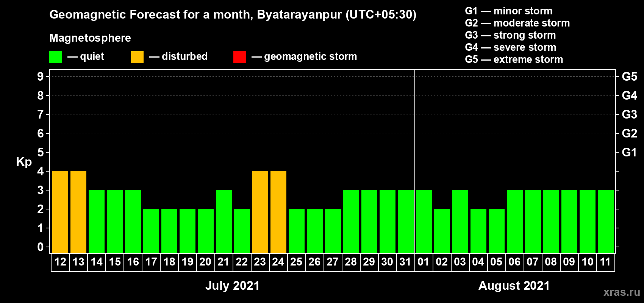
Task: Select the green bar for July 28
Action: coord(351,221)
